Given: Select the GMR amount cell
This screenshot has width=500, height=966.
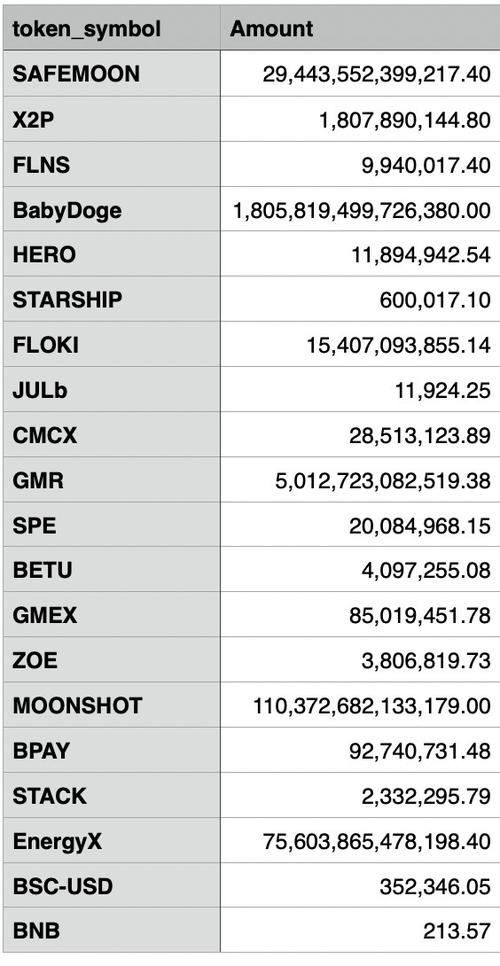Looking at the screenshot, I should point(360,480).
